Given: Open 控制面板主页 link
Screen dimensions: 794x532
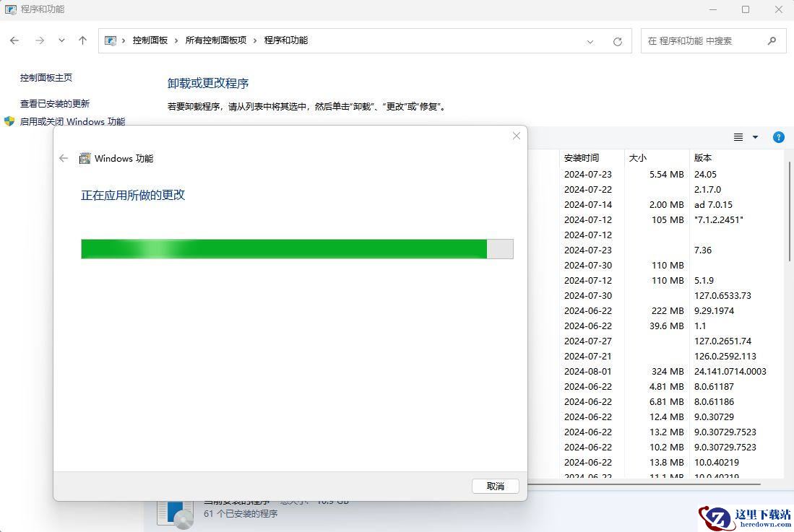Looking at the screenshot, I should coord(46,77).
